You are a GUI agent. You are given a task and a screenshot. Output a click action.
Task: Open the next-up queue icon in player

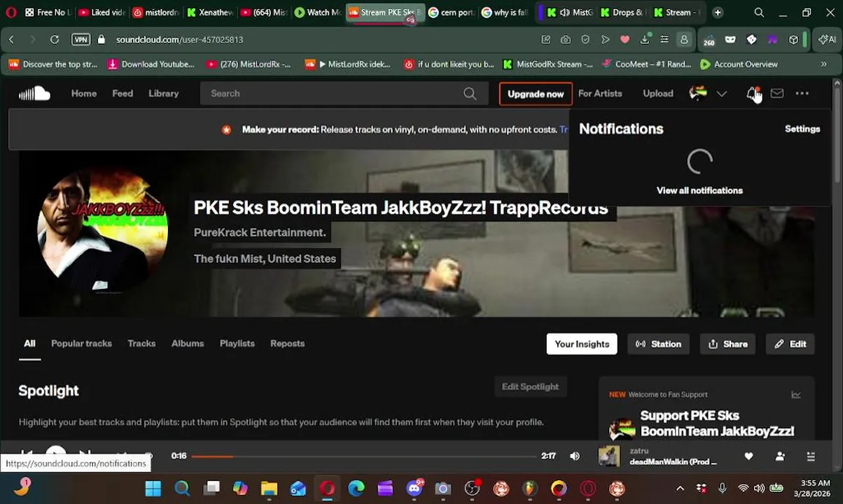[811, 456]
